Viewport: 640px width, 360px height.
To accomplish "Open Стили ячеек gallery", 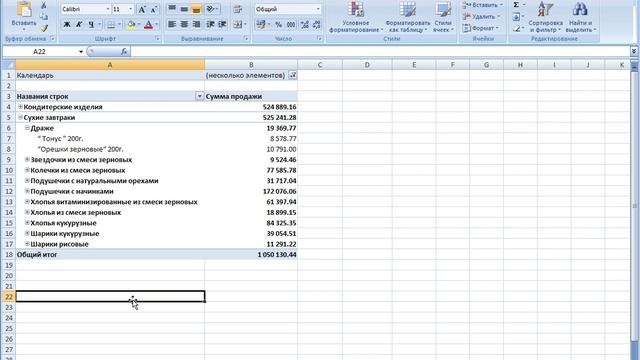I will (x=443, y=17).
